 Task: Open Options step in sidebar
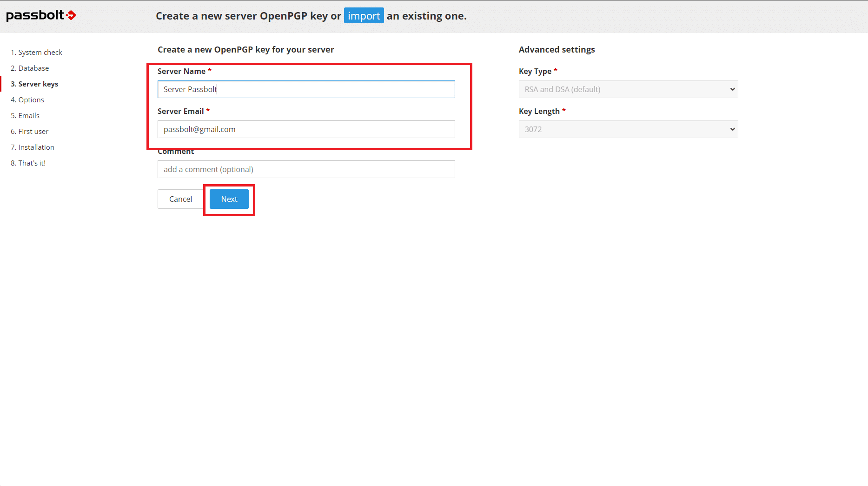click(27, 100)
